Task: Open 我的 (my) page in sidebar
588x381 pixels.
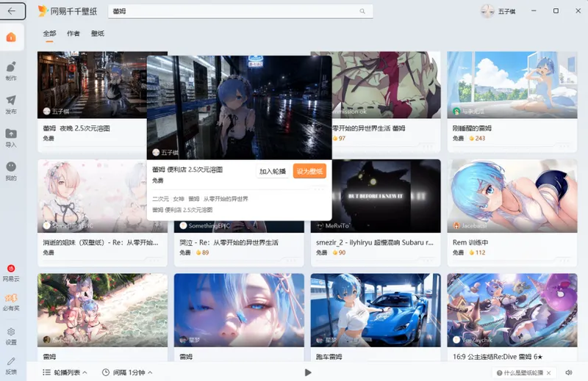Action: (x=11, y=170)
